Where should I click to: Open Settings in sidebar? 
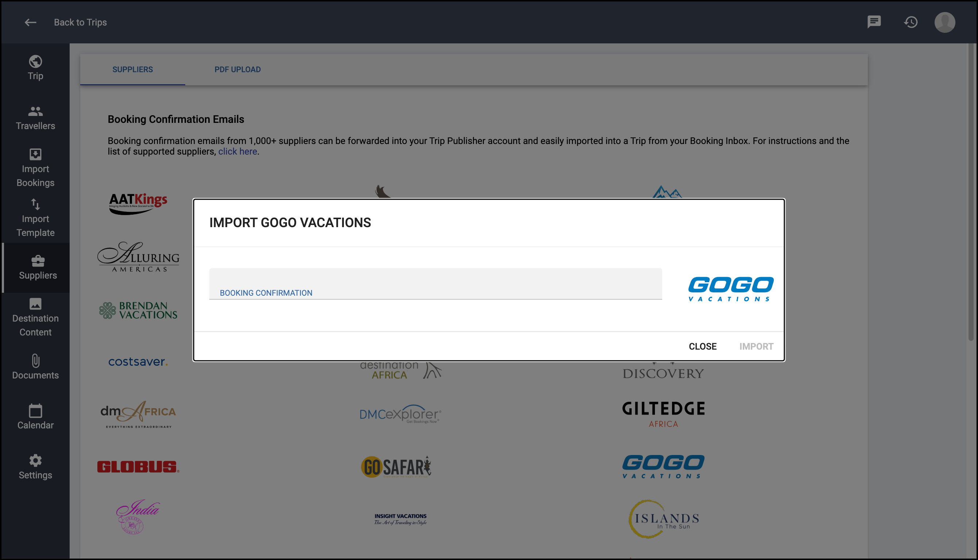(x=35, y=467)
